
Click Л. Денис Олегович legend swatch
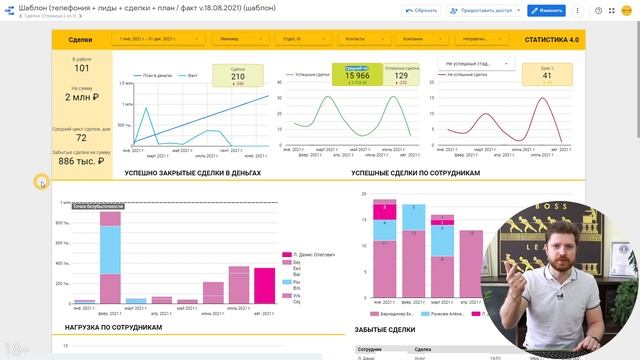(287, 255)
